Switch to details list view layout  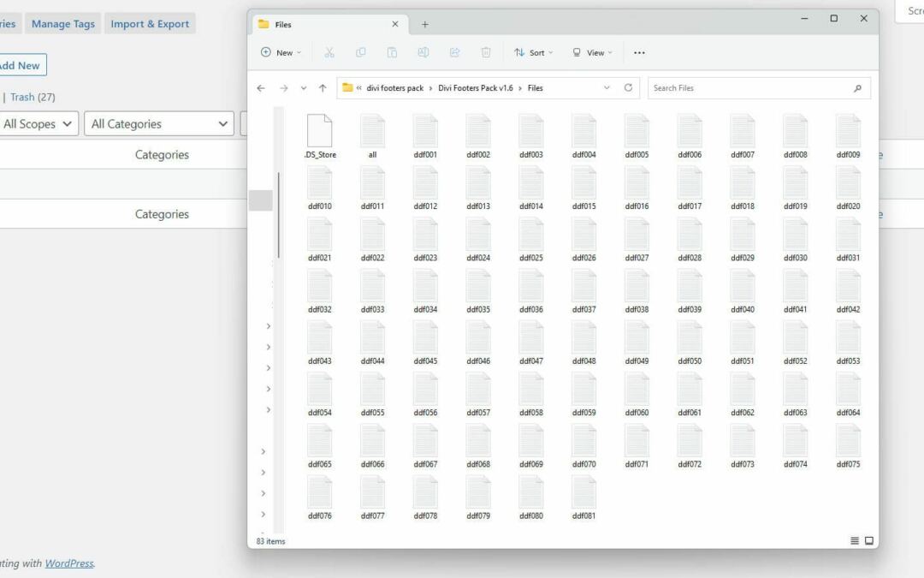pos(855,541)
